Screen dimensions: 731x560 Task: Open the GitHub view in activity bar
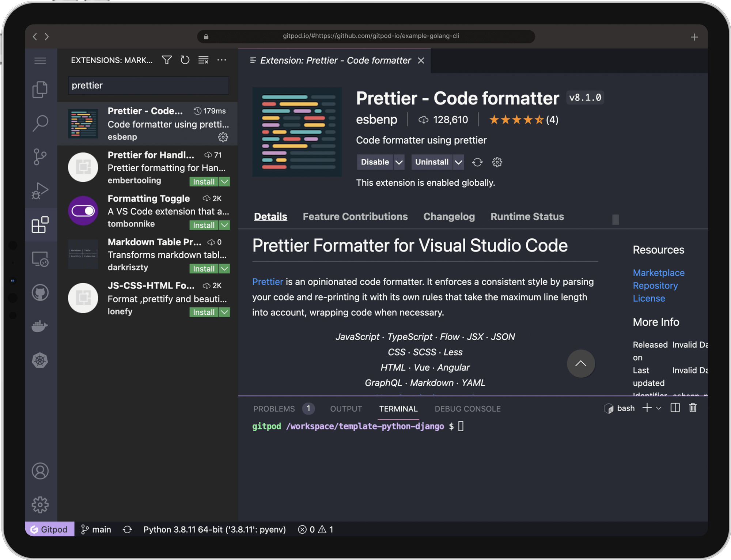(40, 293)
